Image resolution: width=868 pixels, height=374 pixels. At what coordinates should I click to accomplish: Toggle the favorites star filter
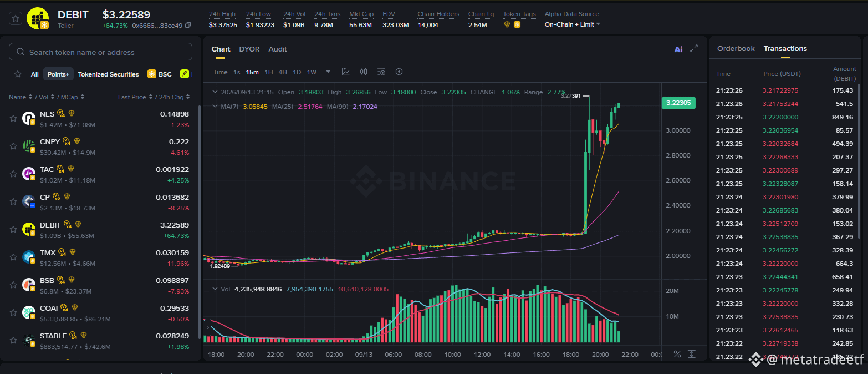coord(18,74)
